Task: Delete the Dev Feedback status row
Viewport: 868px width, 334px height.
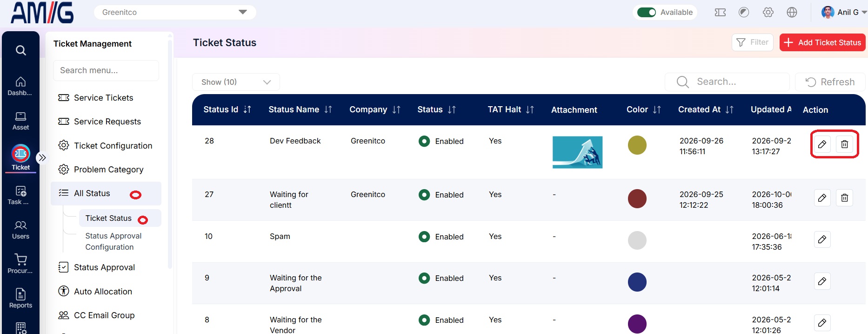Action: pyautogui.click(x=844, y=144)
